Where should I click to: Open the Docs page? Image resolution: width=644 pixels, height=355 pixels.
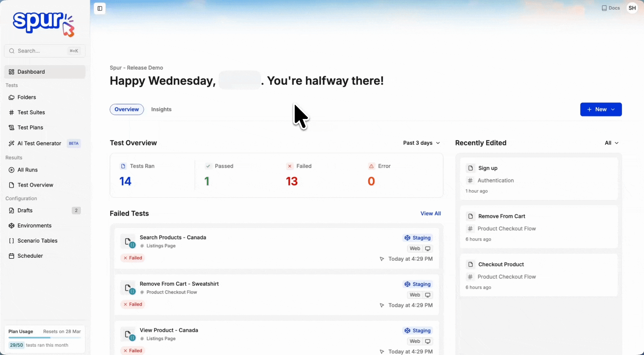pos(610,8)
